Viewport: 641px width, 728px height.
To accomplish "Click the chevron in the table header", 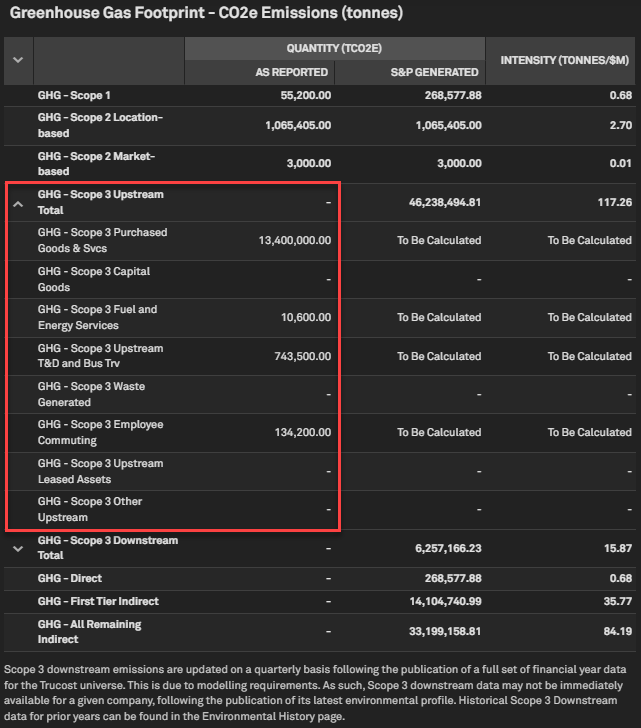I will (x=18, y=60).
